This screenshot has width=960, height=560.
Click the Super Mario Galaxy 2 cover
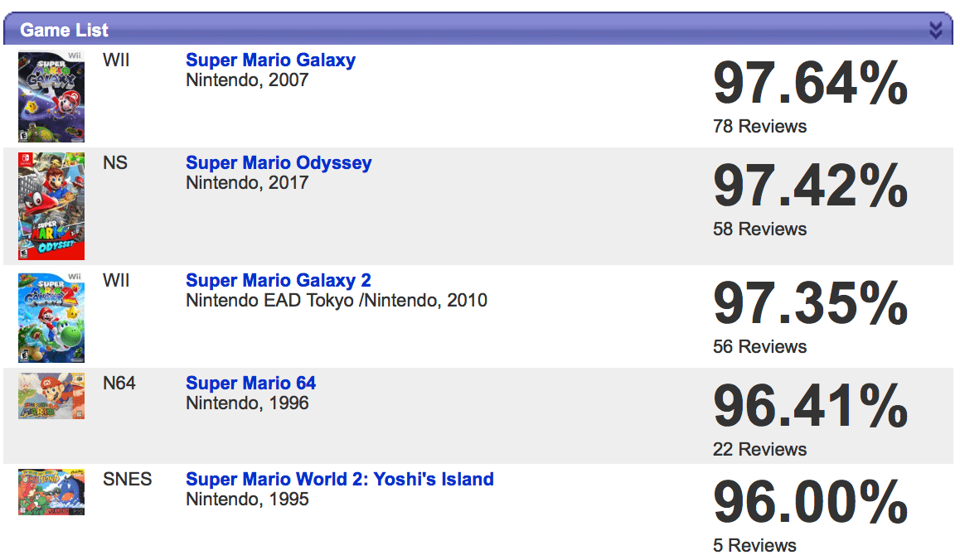tap(51, 317)
